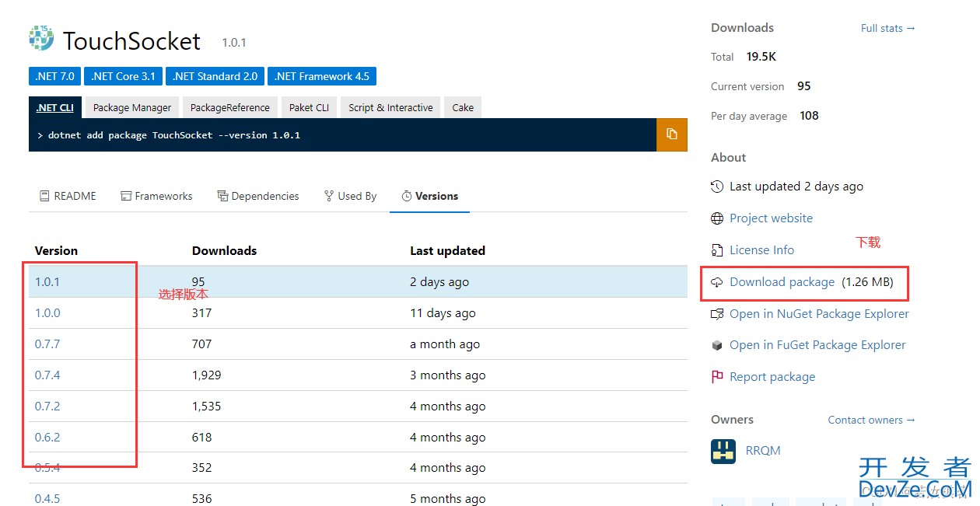This screenshot has width=980, height=506.
Task: Click the '11 days ago' cell
Action: (443, 313)
